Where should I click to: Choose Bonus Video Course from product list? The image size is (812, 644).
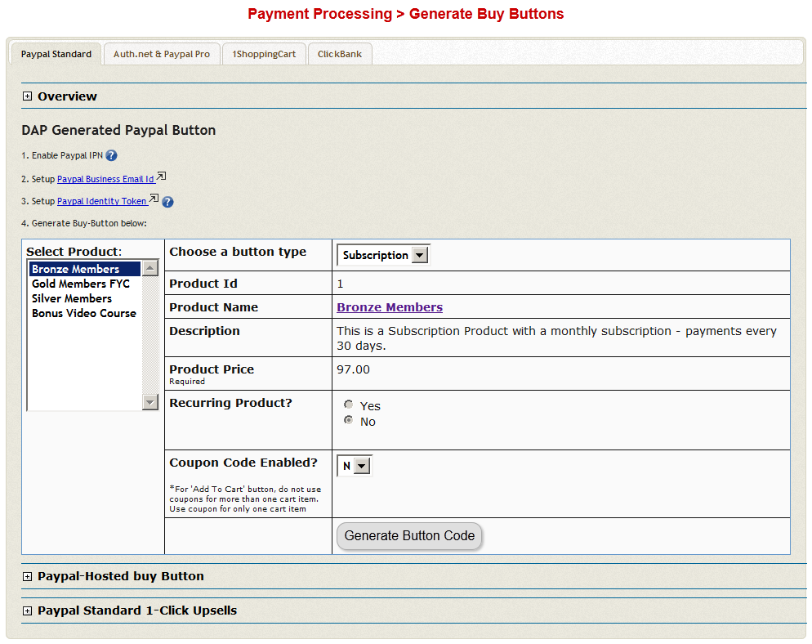pos(83,313)
